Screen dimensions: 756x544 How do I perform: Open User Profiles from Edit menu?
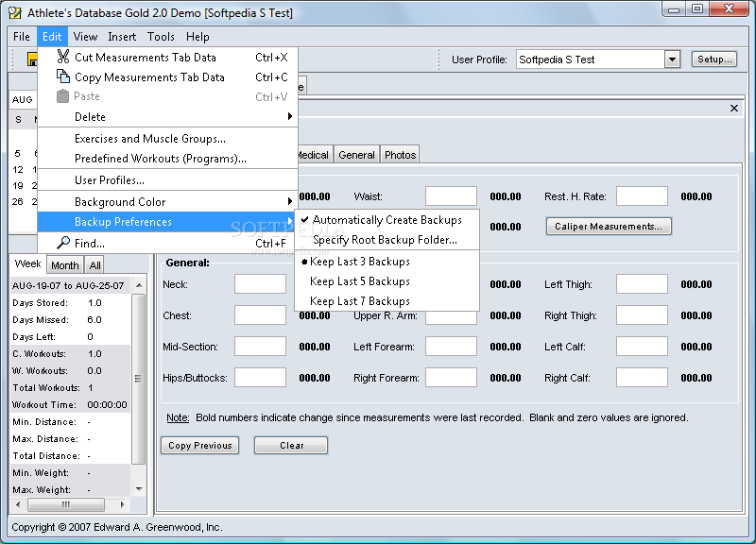tap(167, 180)
